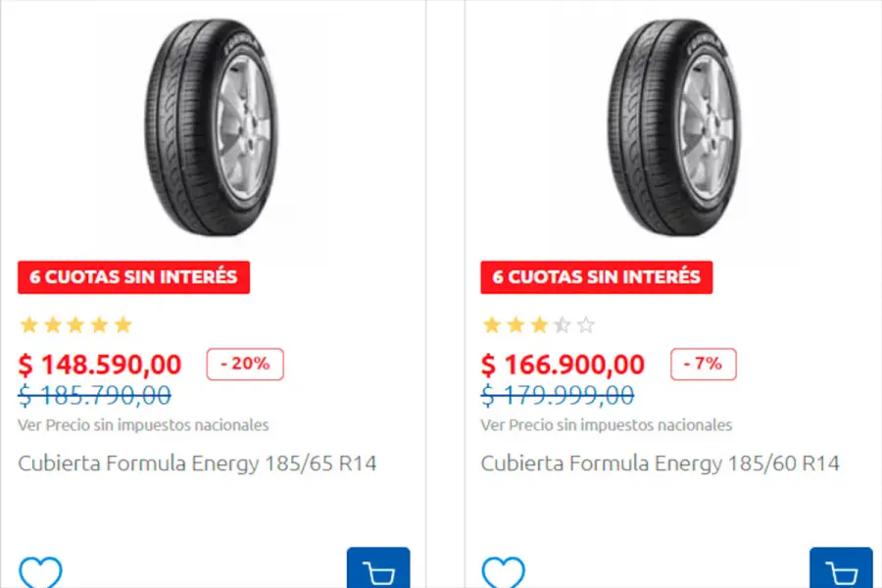Image resolution: width=882 pixels, height=588 pixels.
Task: View price without national taxes, left product
Action: (143, 425)
